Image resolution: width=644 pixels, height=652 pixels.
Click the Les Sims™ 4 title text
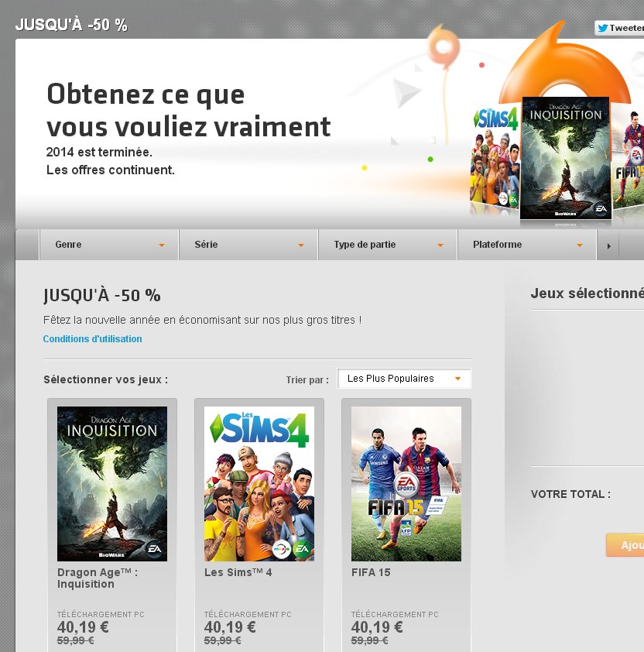point(238,572)
